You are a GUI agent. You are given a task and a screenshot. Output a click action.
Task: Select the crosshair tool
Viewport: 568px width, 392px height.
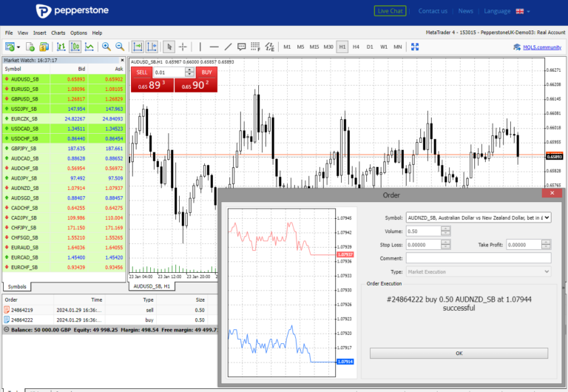(x=183, y=47)
